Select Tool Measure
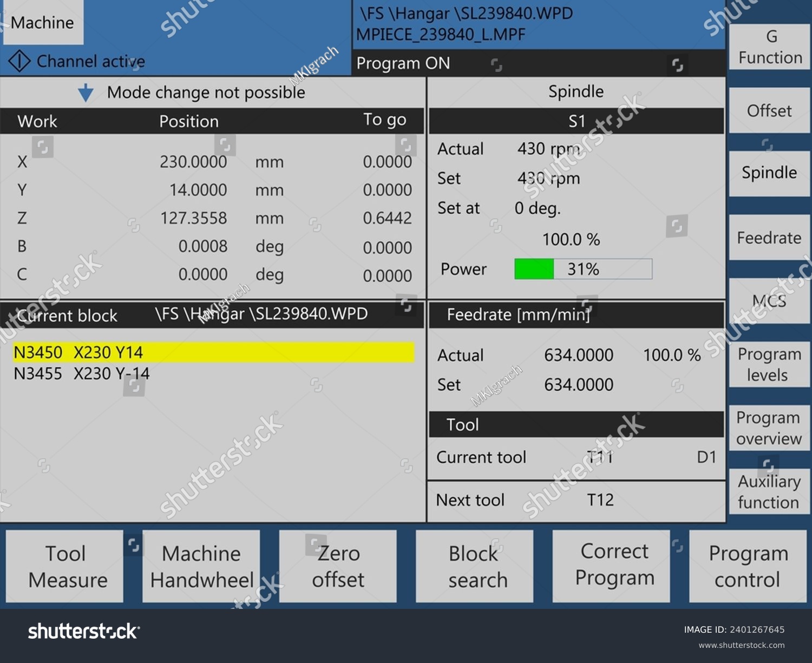Viewport: 812px width, 663px height. click(x=64, y=566)
